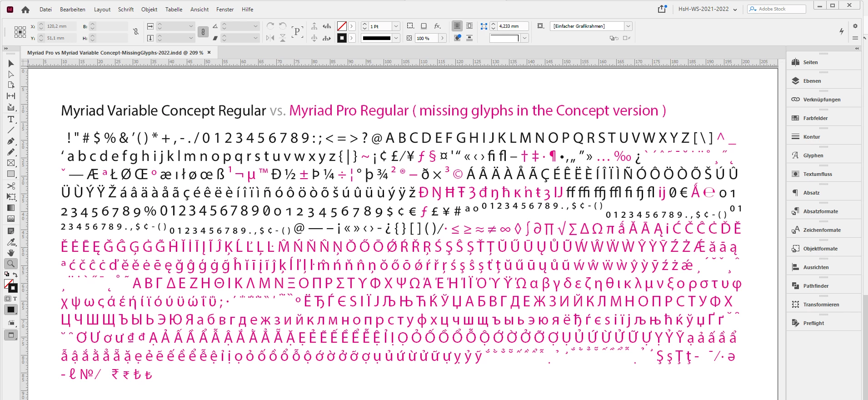Screen dimensions: 868x400
Task: Swap fill and stroke colors
Action: [x=15, y=275]
